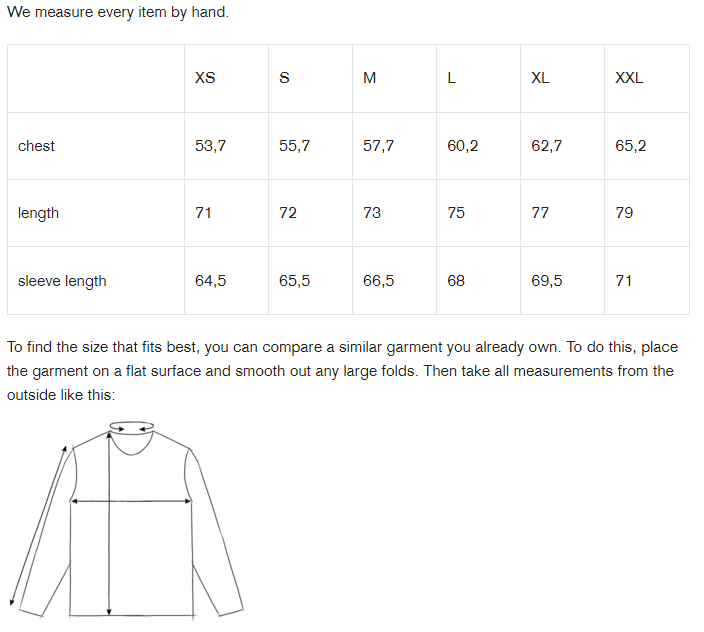The image size is (704, 632).
Task: Click chest value 65,2 for XXL
Action: click(x=630, y=146)
